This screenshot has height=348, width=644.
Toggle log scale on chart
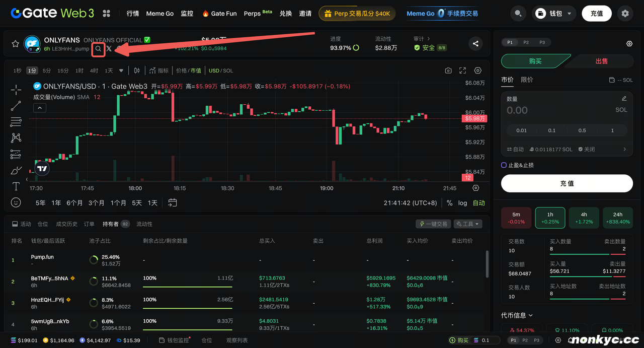pos(462,203)
